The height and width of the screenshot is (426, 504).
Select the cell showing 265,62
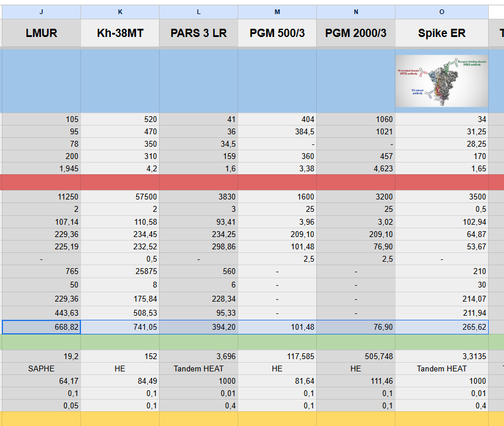click(x=441, y=327)
